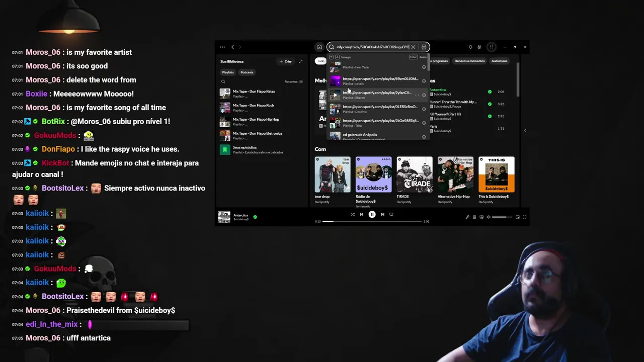Toggle repeat in the player

[391, 214]
